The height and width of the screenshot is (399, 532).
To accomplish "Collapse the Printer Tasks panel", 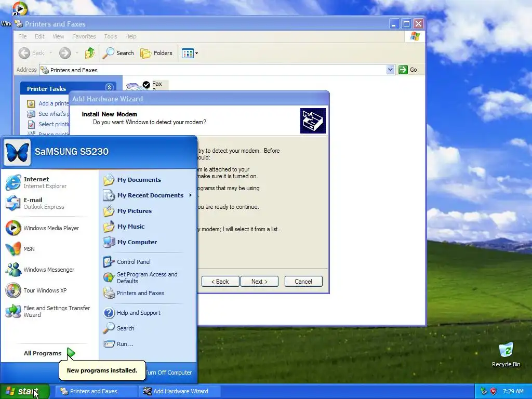I will click(109, 87).
